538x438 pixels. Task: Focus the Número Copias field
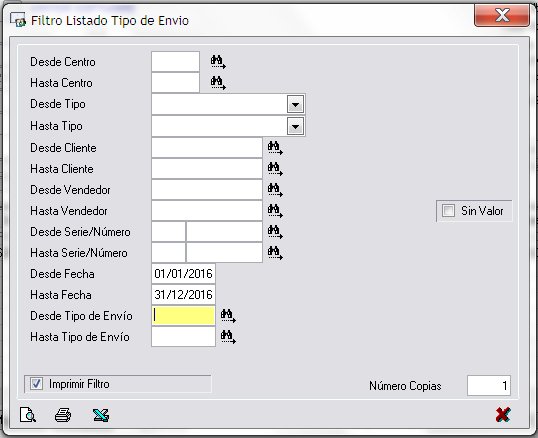coord(489,386)
